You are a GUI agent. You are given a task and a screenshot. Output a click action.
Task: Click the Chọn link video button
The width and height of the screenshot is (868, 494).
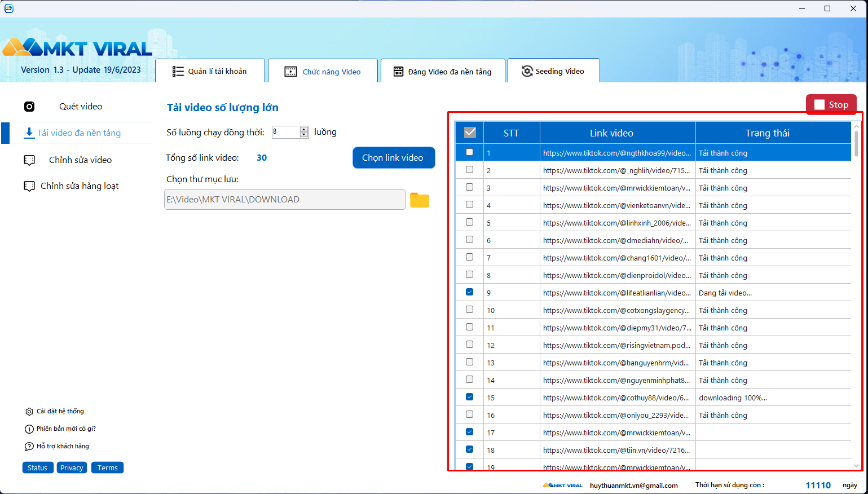click(x=394, y=158)
